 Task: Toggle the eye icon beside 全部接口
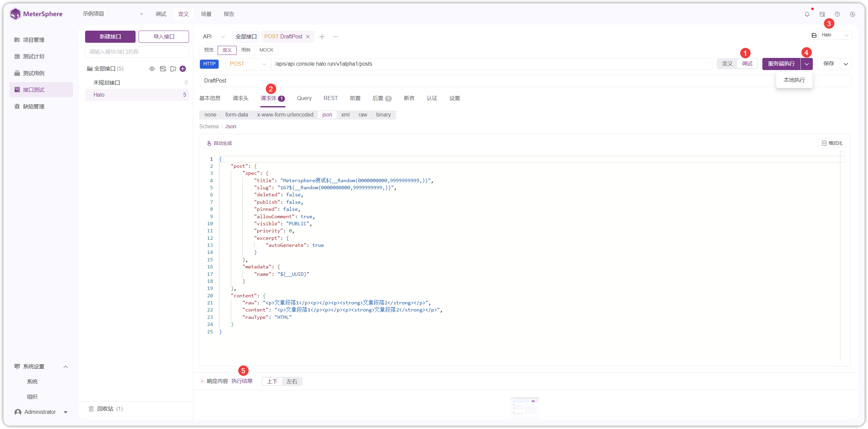(152, 69)
